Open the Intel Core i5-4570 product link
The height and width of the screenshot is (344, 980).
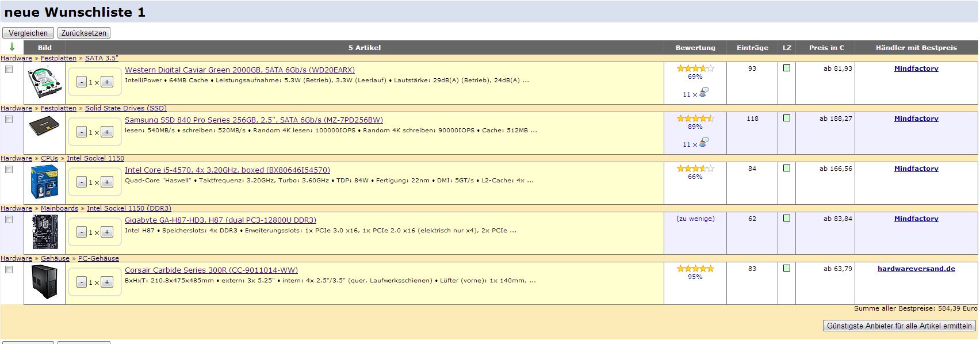pos(227,170)
